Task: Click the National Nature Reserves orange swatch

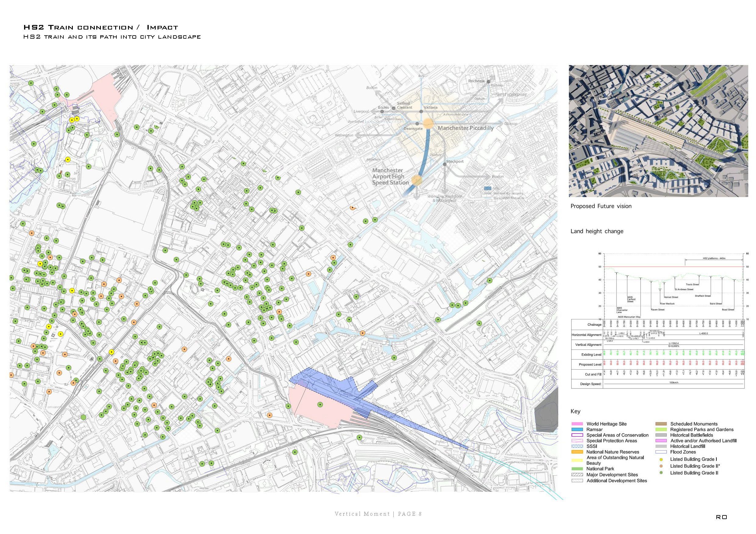Action: [577, 452]
